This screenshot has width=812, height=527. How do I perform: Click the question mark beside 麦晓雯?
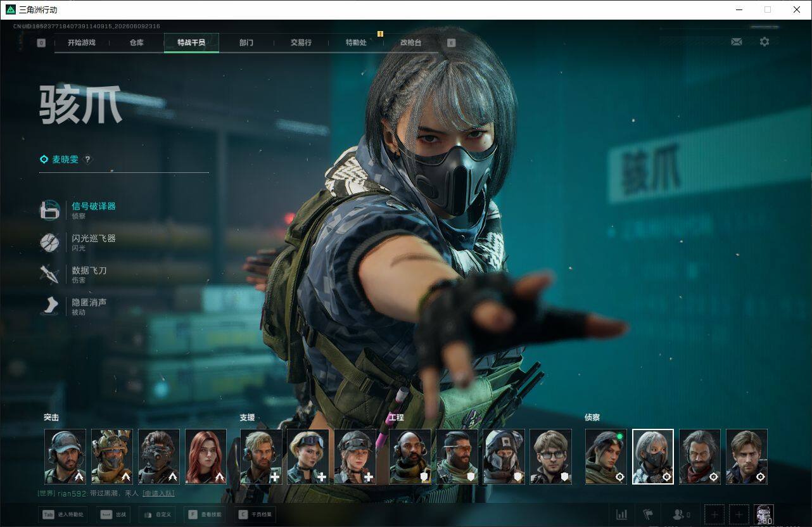87,160
